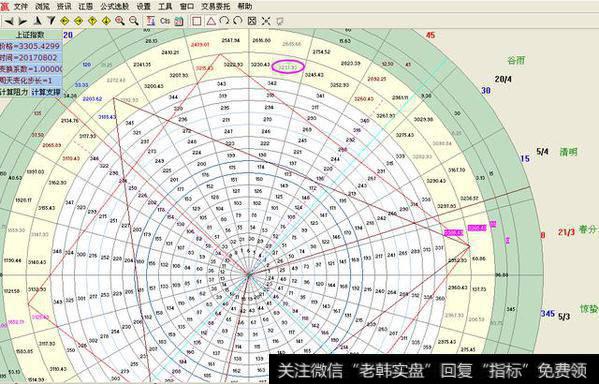
Task: Click the calendar date toolbar icon
Action: pyautogui.click(x=179, y=21)
